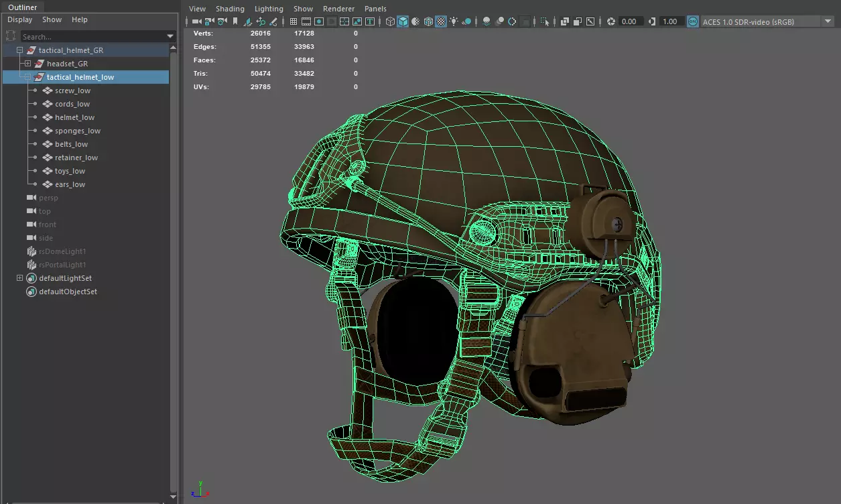
Task: Click the Multisample Anti-aliasing icon
Action: [x=513, y=21]
